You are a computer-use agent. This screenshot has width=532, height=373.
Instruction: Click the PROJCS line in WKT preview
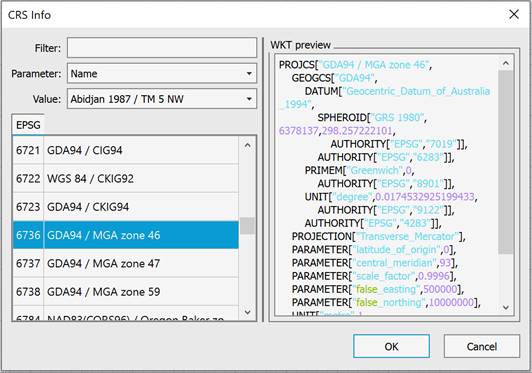tap(355, 64)
